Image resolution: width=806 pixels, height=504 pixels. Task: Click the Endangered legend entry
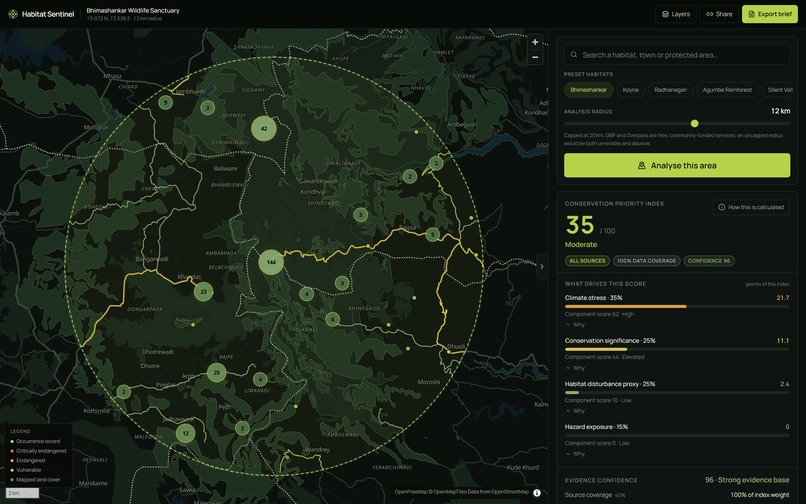pos(28,461)
